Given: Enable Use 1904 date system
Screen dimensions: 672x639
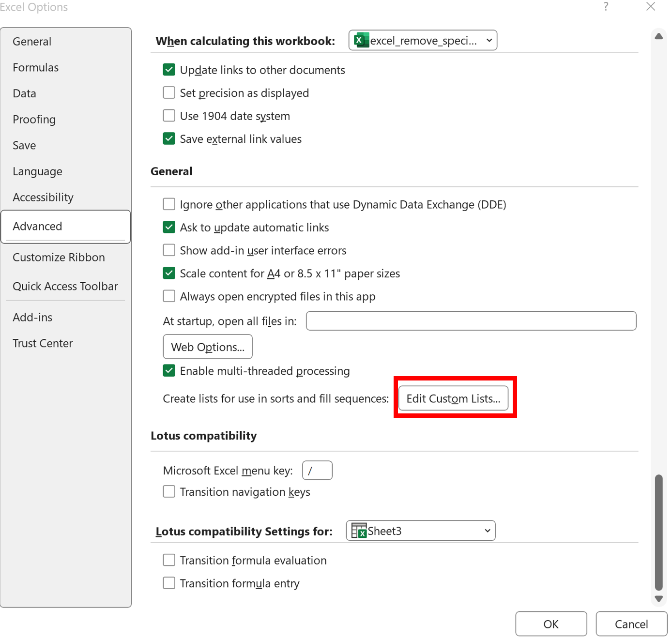Looking at the screenshot, I should click(x=168, y=115).
